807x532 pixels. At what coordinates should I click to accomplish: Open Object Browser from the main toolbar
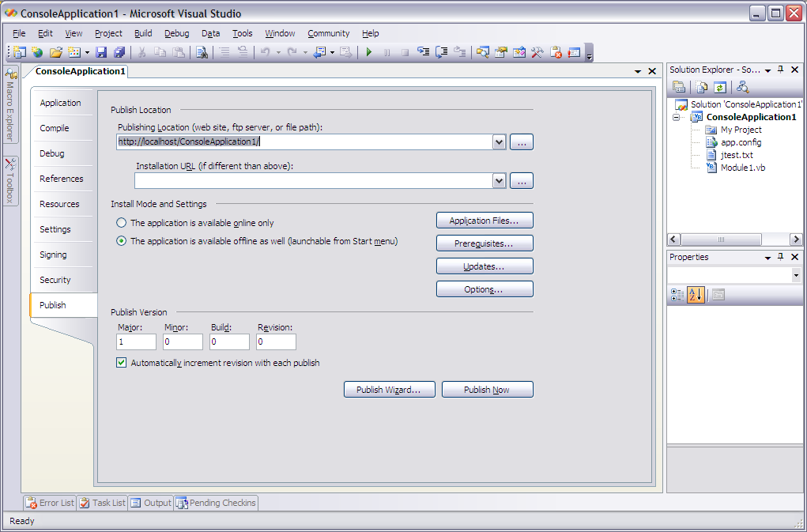(x=519, y=52)
